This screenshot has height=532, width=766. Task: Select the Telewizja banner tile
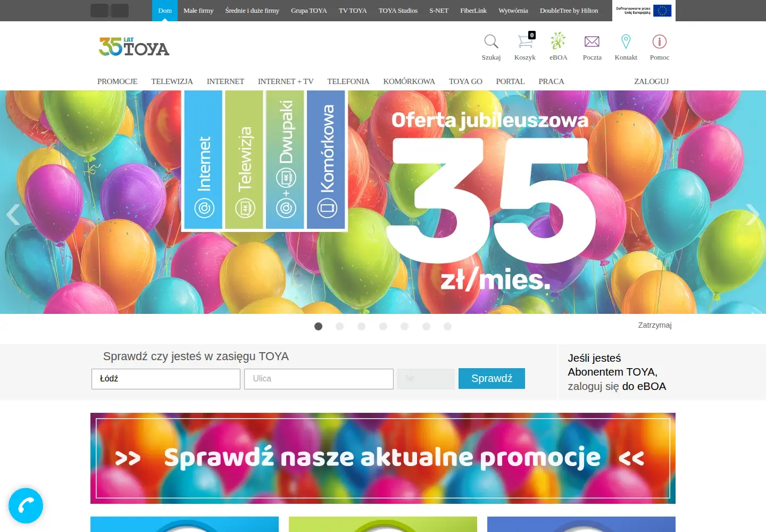click(244, 160)
